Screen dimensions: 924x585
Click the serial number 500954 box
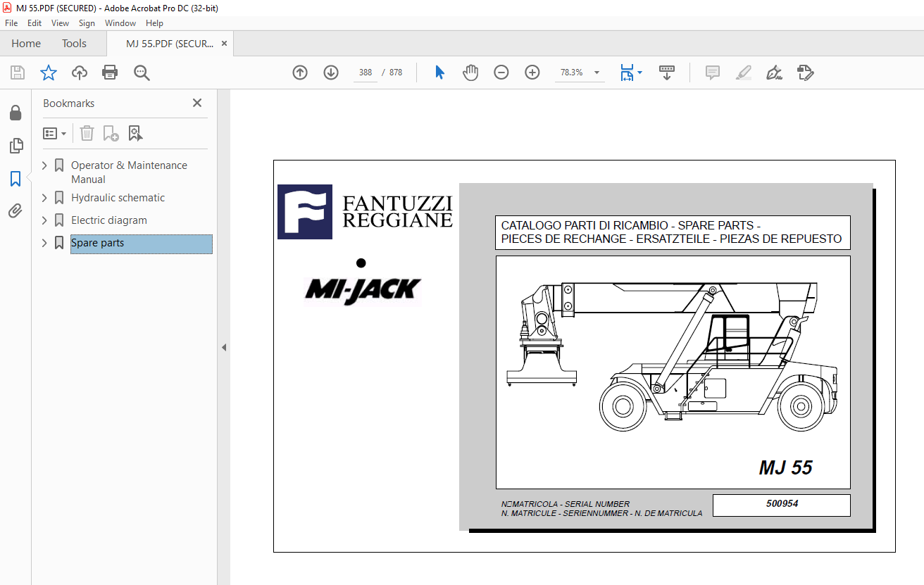[782, 505]
